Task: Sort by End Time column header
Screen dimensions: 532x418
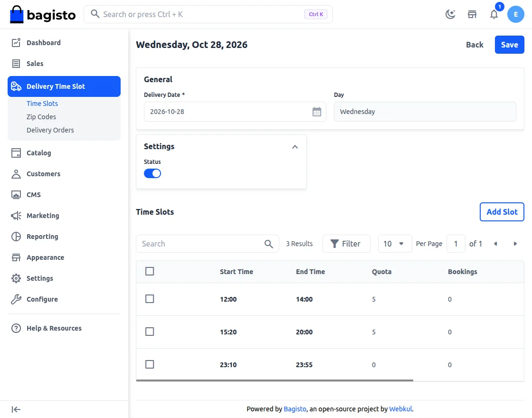Action: pos(310,272)
